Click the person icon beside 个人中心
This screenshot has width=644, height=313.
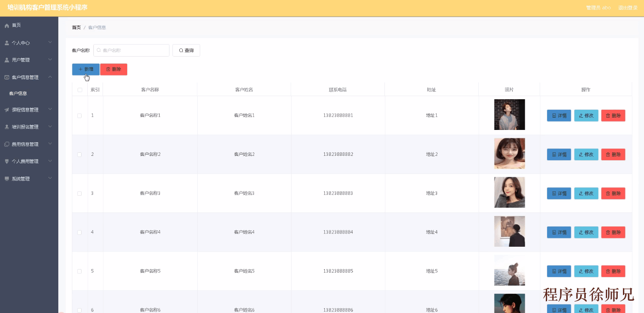[7, 43]
